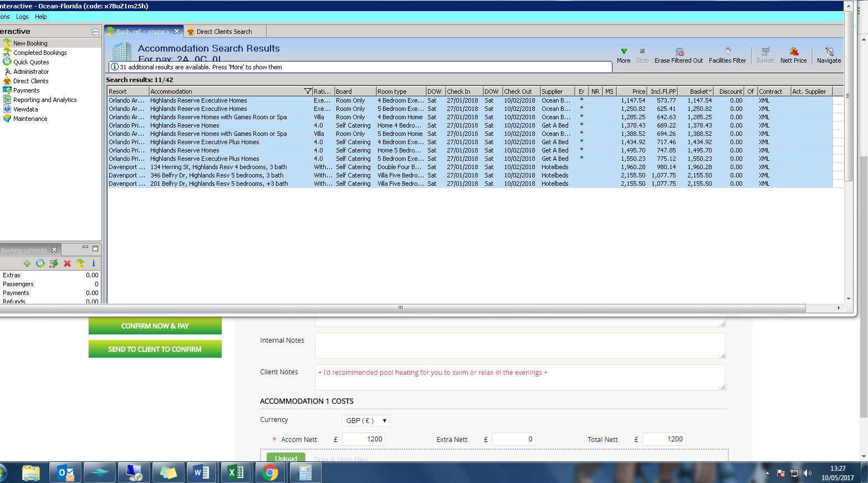
Task: Sort results by the Supplier column header
Action: coord(558,91)
